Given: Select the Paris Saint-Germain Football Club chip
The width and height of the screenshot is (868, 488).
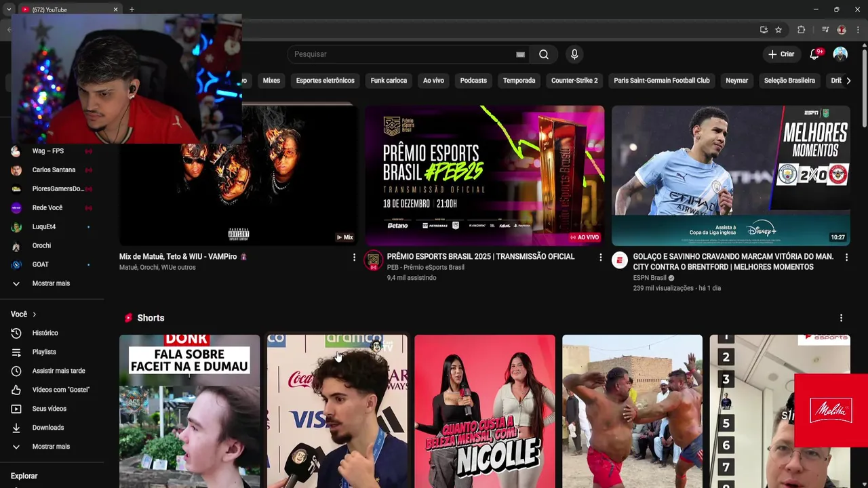Looking at the screenshot, I should point(662,81).
